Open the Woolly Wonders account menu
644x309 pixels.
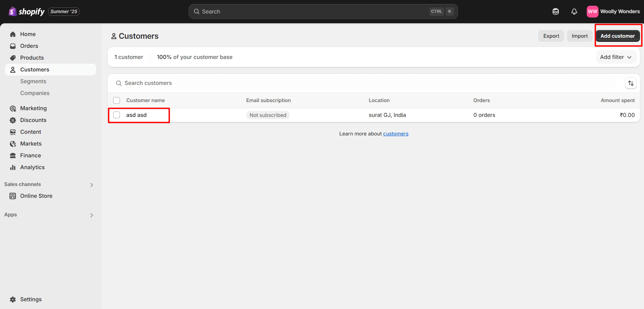[613, 11]
